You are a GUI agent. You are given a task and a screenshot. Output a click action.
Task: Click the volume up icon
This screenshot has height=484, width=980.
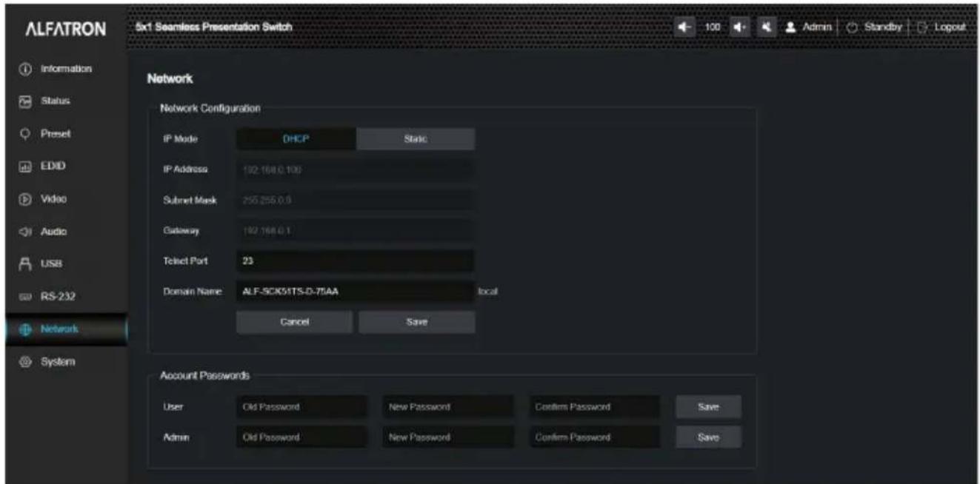coord(739,27)
